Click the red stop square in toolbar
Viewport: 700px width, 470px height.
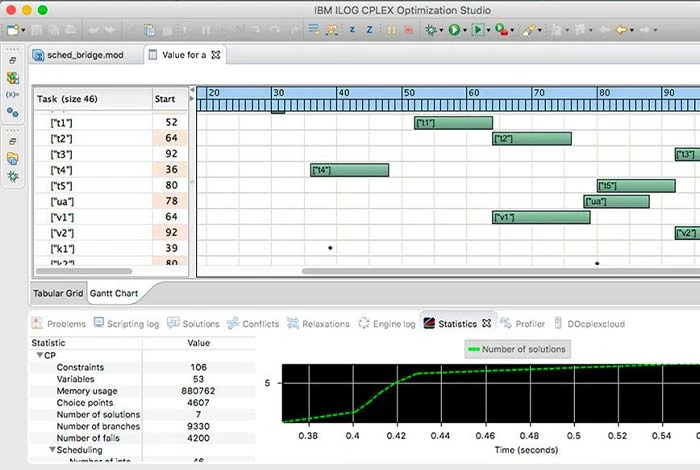(409, 30)
